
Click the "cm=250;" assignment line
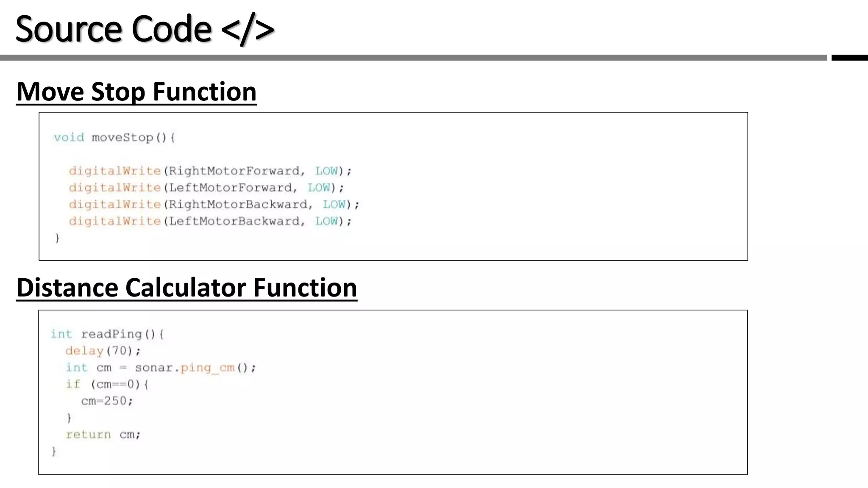(107, 401)
